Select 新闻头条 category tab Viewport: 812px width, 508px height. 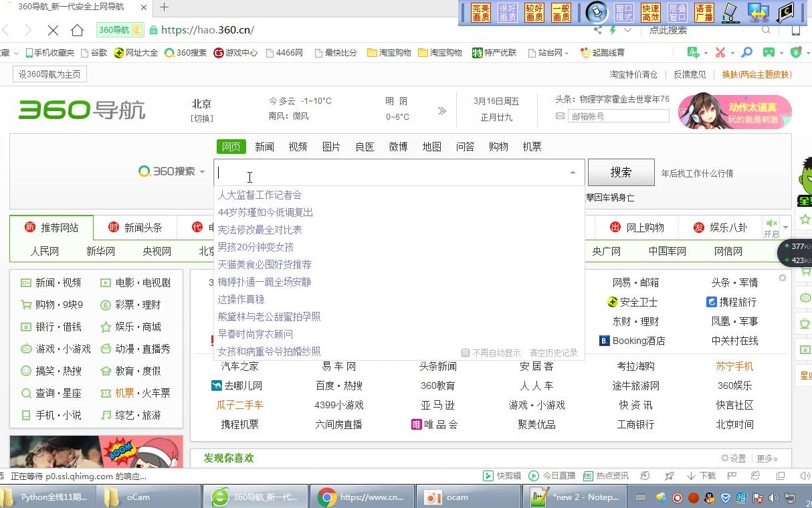[135, 228]
